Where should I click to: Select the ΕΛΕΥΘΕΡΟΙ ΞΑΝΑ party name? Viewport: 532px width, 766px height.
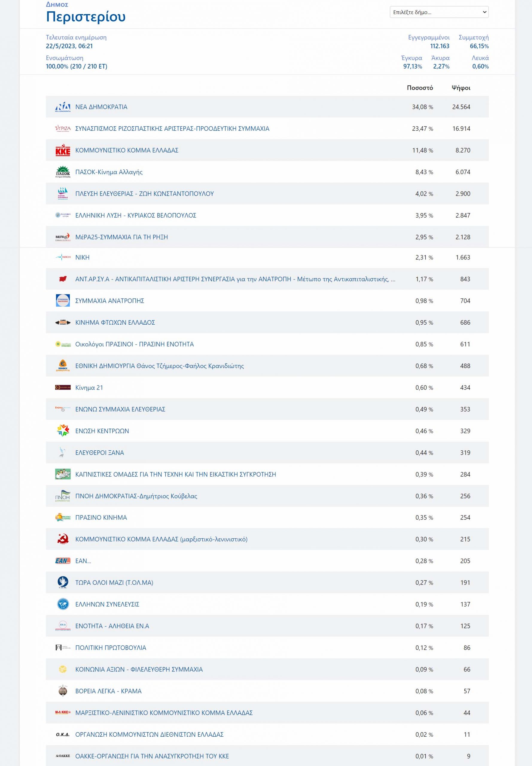click(x=99, y=452)
